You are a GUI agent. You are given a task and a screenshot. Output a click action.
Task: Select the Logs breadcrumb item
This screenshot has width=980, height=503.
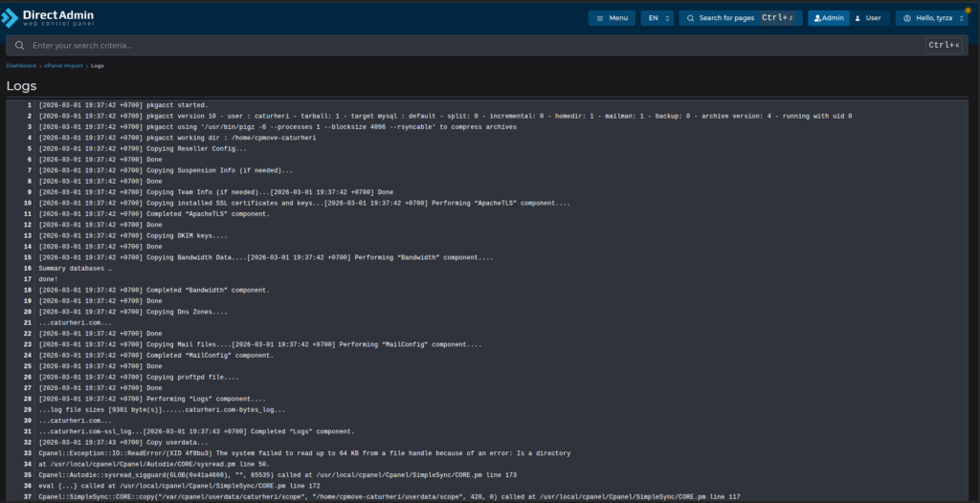pyautogui.click(x=98, y=66)
